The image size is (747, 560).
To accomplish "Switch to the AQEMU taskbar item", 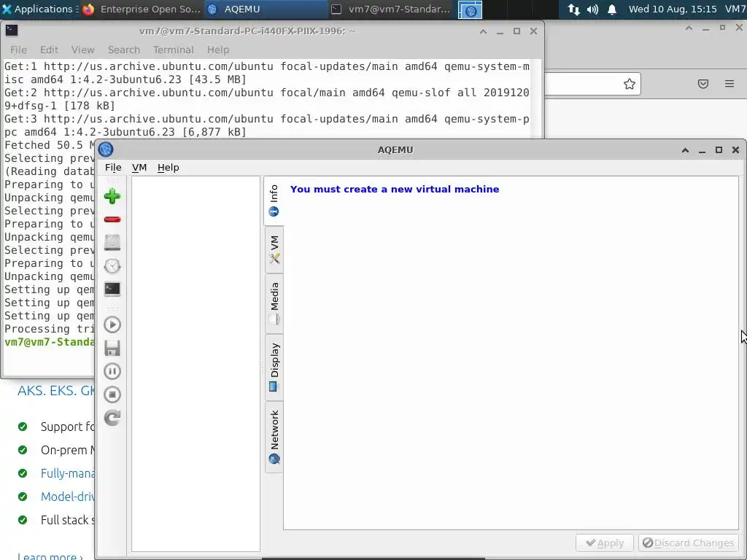I will point(266,9).
